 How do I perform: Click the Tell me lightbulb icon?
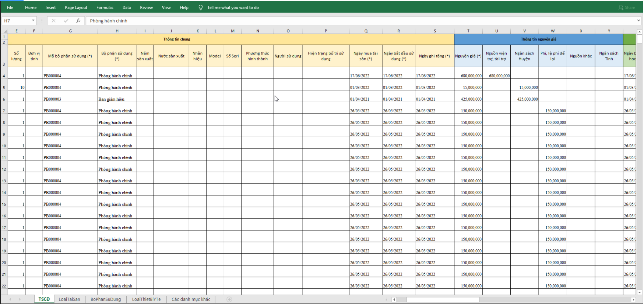(x=201, y=7)
